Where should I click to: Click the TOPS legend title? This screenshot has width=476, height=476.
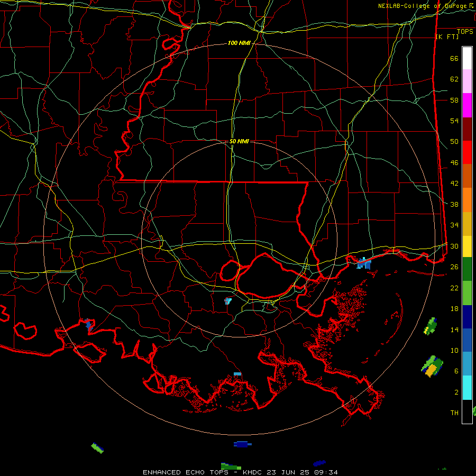pyautogui.click(x=465, y=32)
